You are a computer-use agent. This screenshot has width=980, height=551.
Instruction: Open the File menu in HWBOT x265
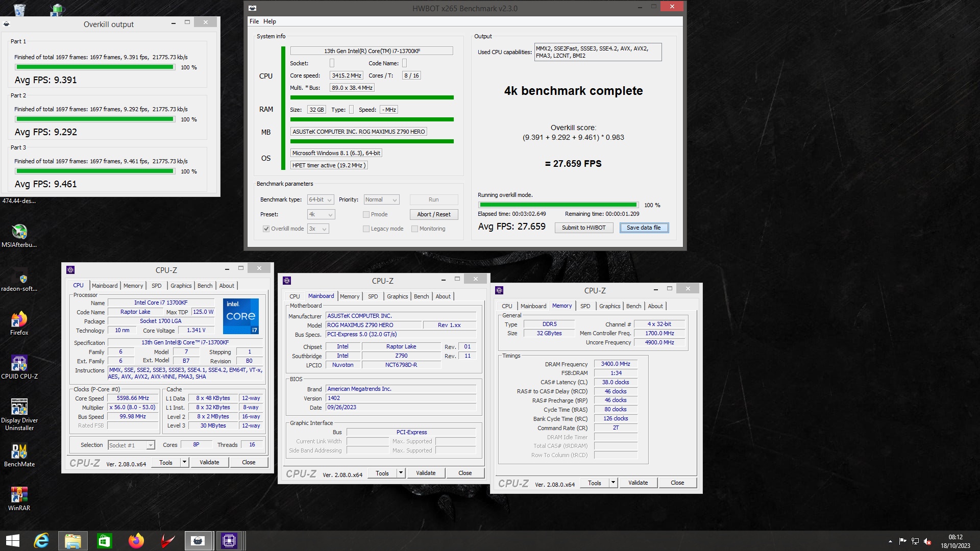coord(254,21)
